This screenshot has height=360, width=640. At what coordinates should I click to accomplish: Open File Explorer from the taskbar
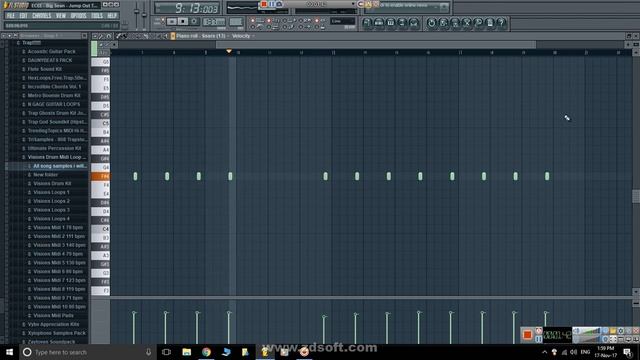pos(187,352)
